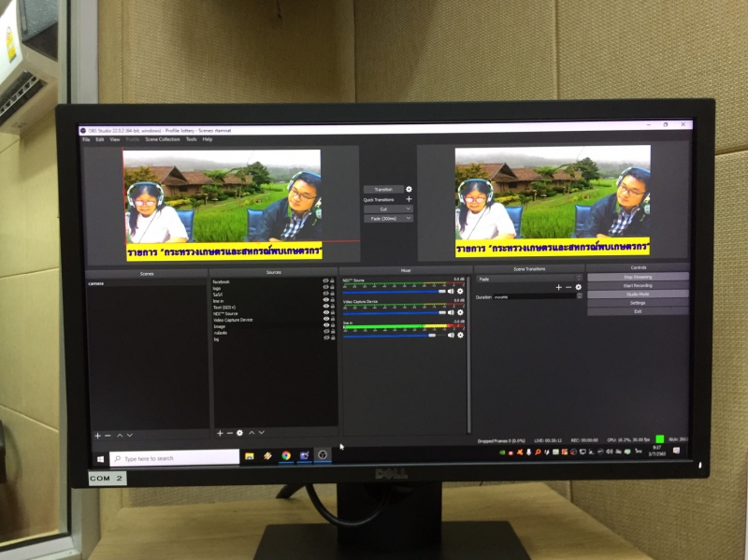Image resolution: width=748 pixels, height=560 pixels.
Task: Adjust the line in volume slider
Action: (432, 335)
